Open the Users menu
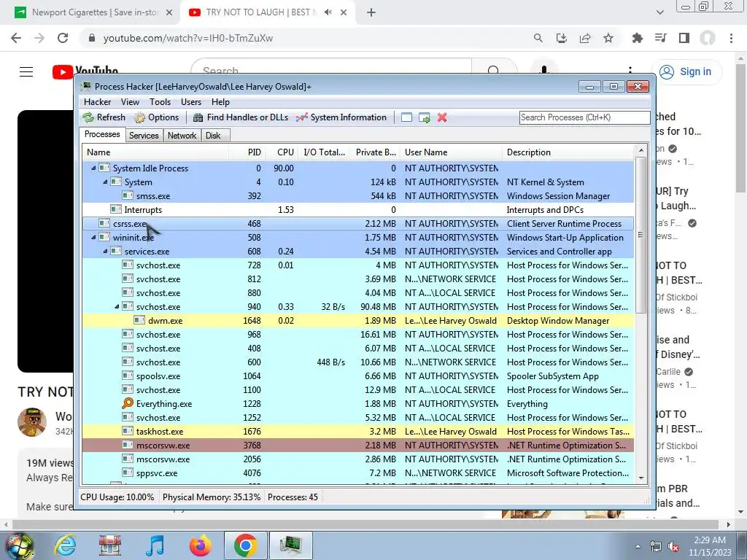Viewport: 747px width, 560px height. coord(191,102)
